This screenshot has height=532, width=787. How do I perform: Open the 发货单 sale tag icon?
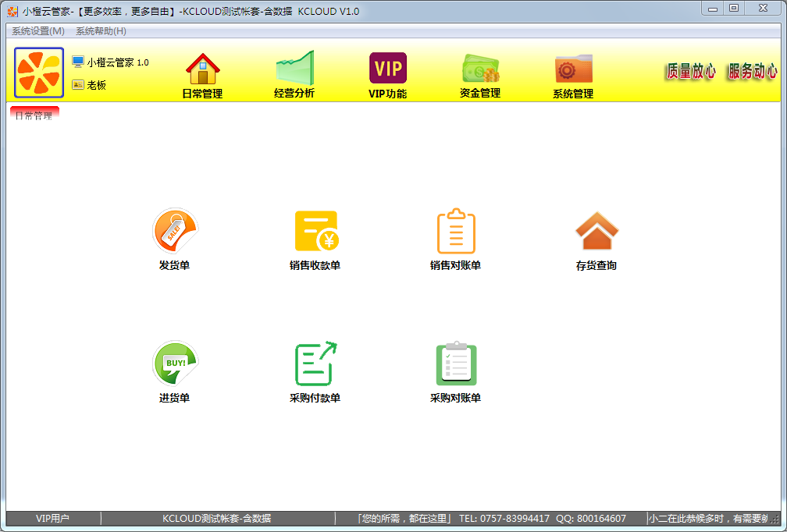pos(175,231)
